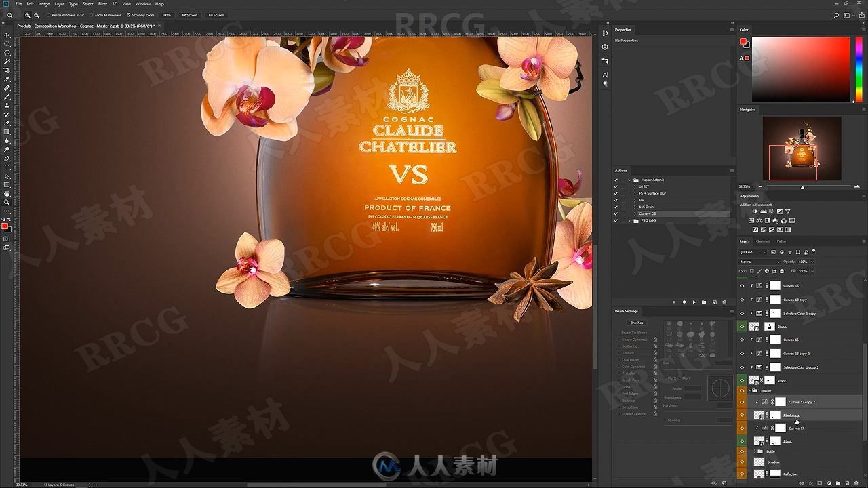The height and width of the screenshot is (488, 868).
Task: Open the Filter menu
Action: point(102,4)
